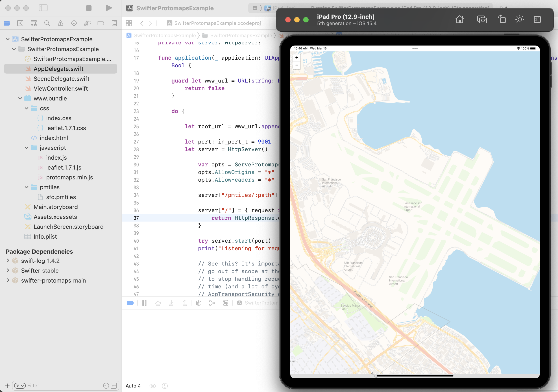This screenshot has height=392, width=558.
Task: Expand the swift-log 1.4.2 package
Action: point(8,261)
